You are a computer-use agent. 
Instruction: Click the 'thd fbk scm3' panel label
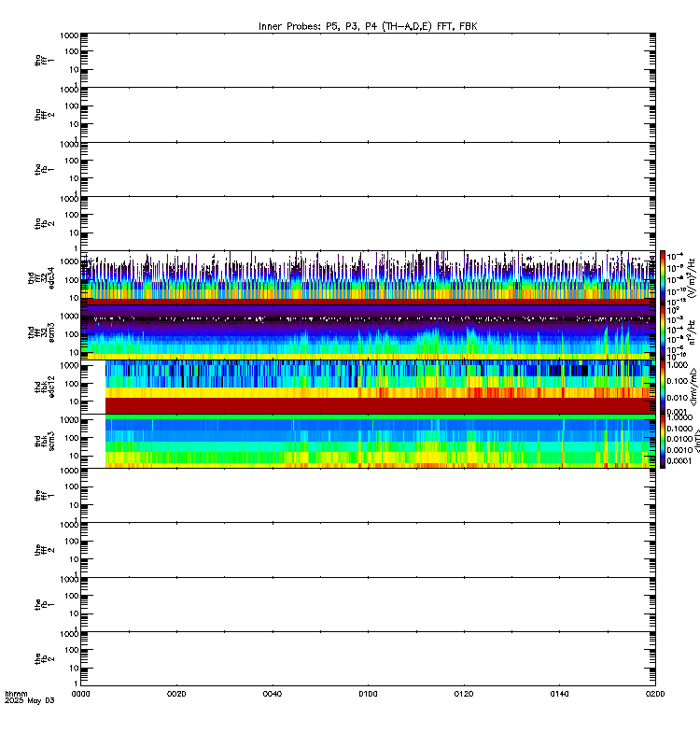coord(44,441)
